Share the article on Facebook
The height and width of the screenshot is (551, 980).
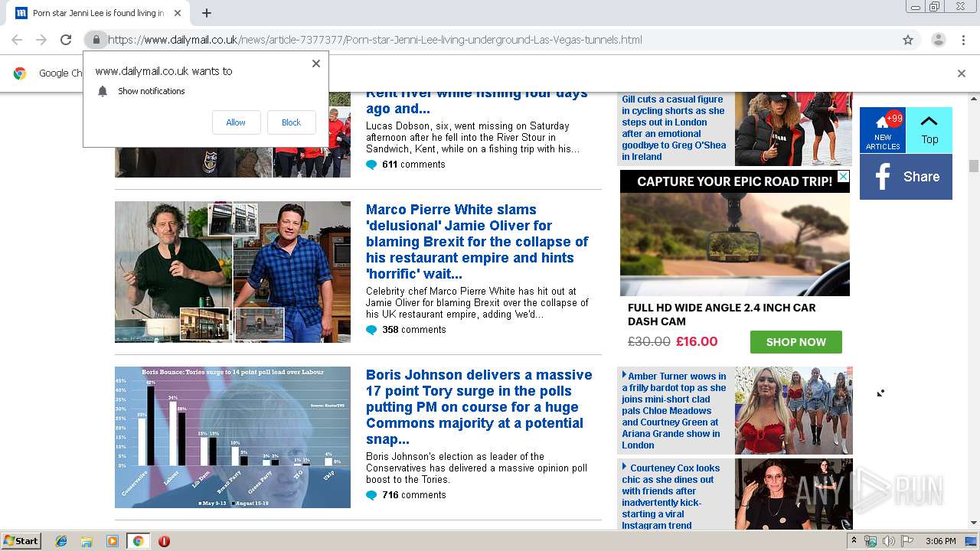pyautogui.click(x=906, y=177)
